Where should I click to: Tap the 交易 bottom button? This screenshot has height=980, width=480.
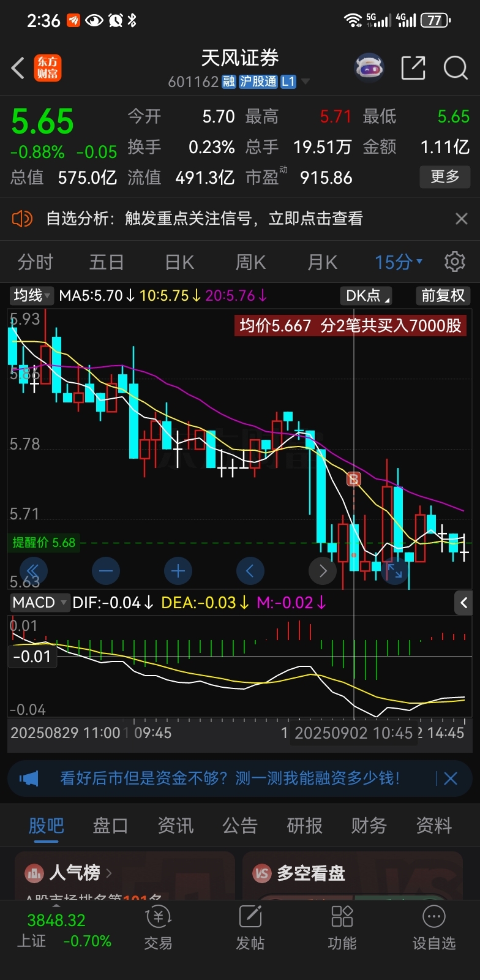point(158,929)
